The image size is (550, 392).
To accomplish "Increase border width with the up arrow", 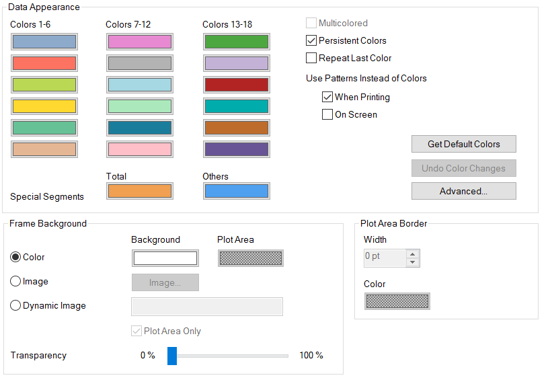I will [413, 253].
